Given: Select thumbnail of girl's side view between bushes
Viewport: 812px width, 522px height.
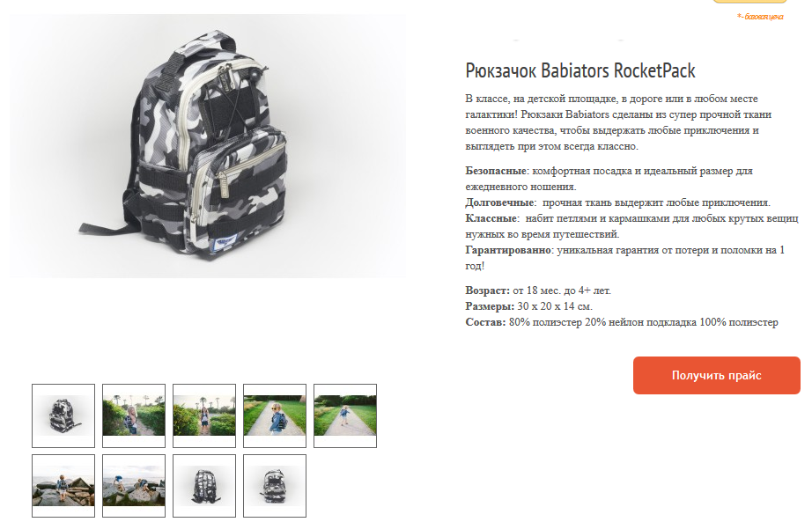Looking at the screenshot, I should [x=134, y=415].
